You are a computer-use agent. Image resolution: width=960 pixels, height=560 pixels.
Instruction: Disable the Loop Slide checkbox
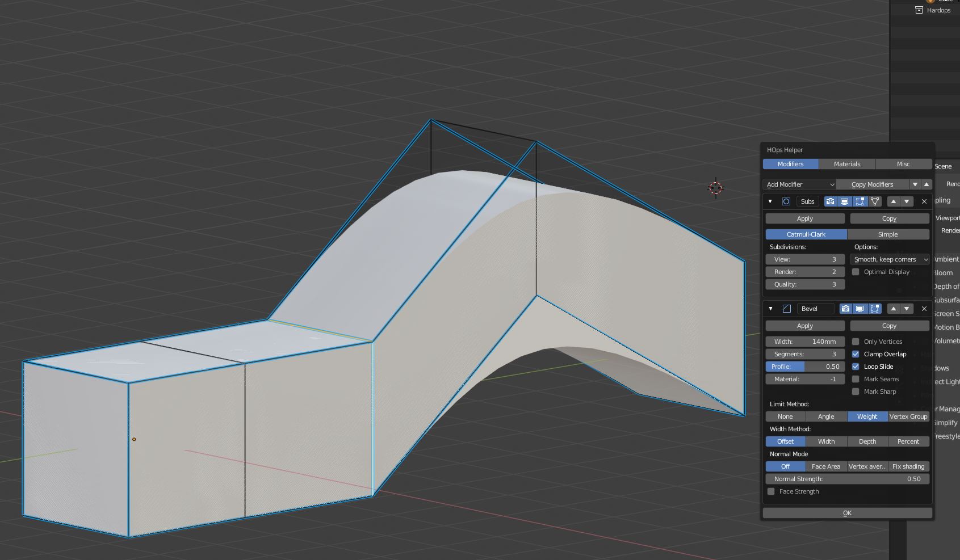[x=856, y=367]
